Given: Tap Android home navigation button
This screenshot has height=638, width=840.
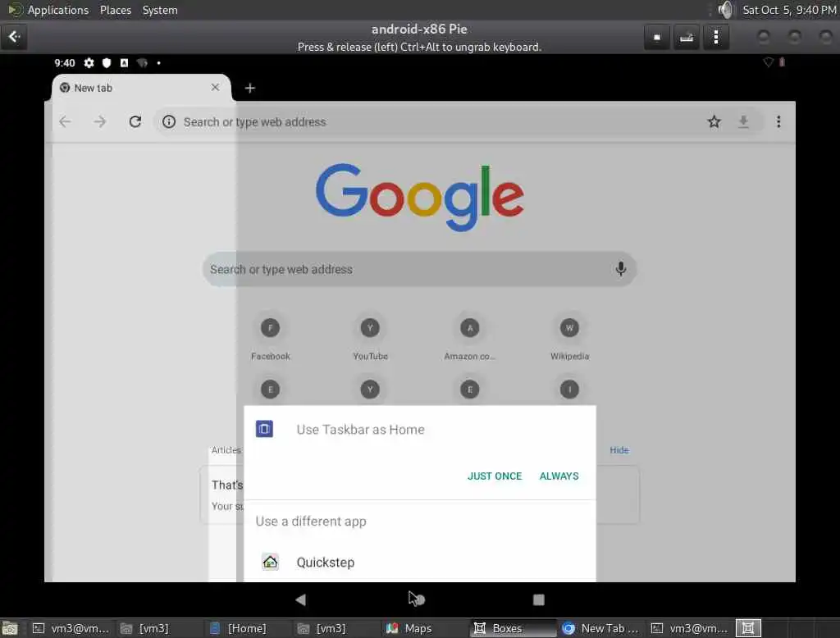Looking at the screenshot, I should coord(419,599).
